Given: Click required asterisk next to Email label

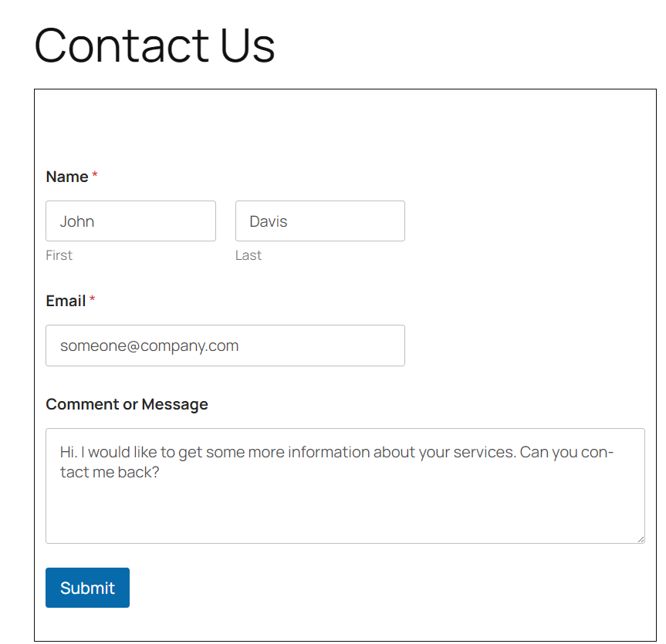Looking at the screenshot, I should tap(93, 301).
